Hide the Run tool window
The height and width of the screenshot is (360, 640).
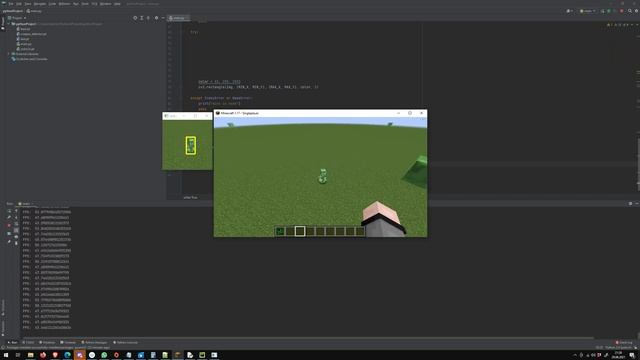click(x=636, y=203)
